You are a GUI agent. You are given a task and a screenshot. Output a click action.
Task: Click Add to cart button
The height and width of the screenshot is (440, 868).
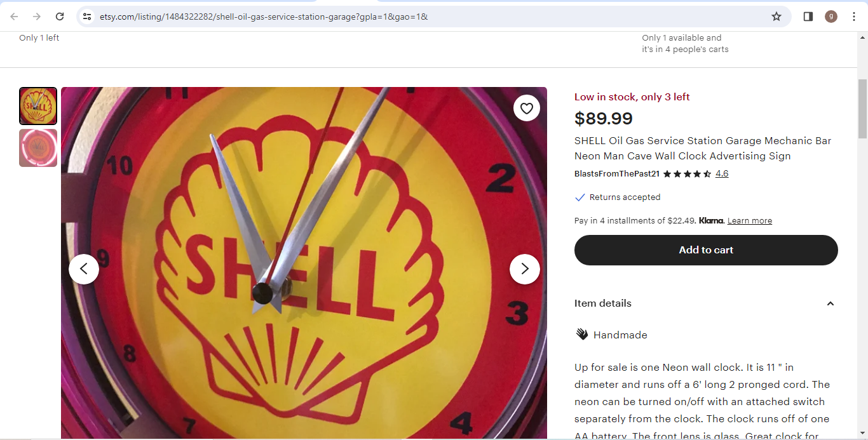(x=706, y=250)
